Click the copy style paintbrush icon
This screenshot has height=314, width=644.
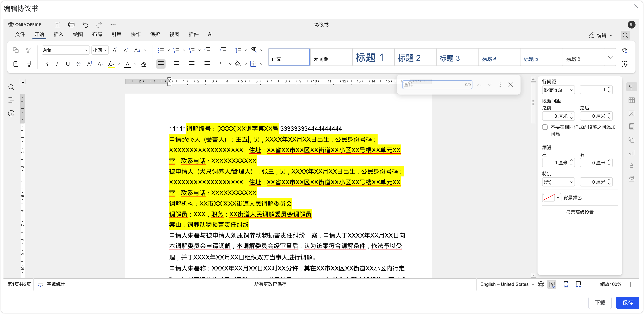pyautogui.click(x=29, y=64)
